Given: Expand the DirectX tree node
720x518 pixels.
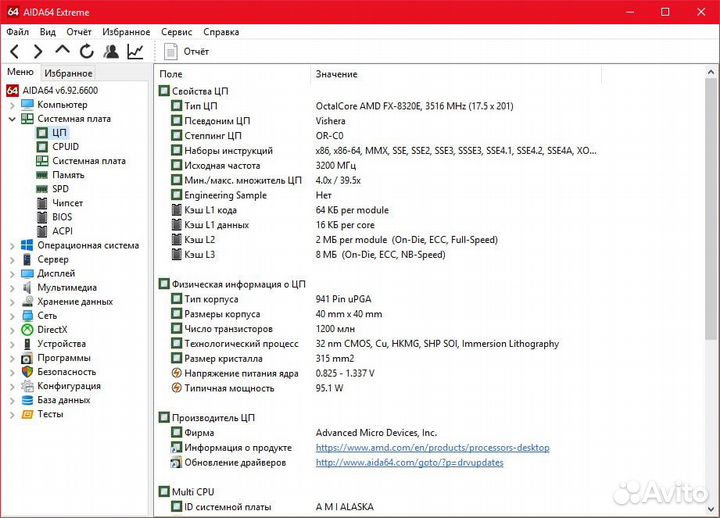Looking at the screenshot, I should click(x=12, y=330).
